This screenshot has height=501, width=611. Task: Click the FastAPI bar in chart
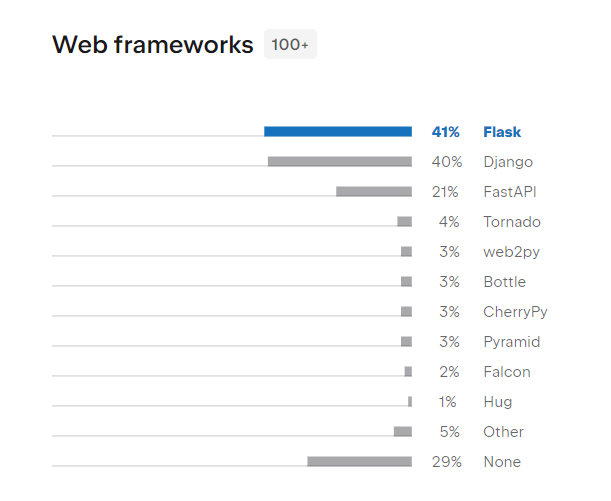(x=374, y=191)
